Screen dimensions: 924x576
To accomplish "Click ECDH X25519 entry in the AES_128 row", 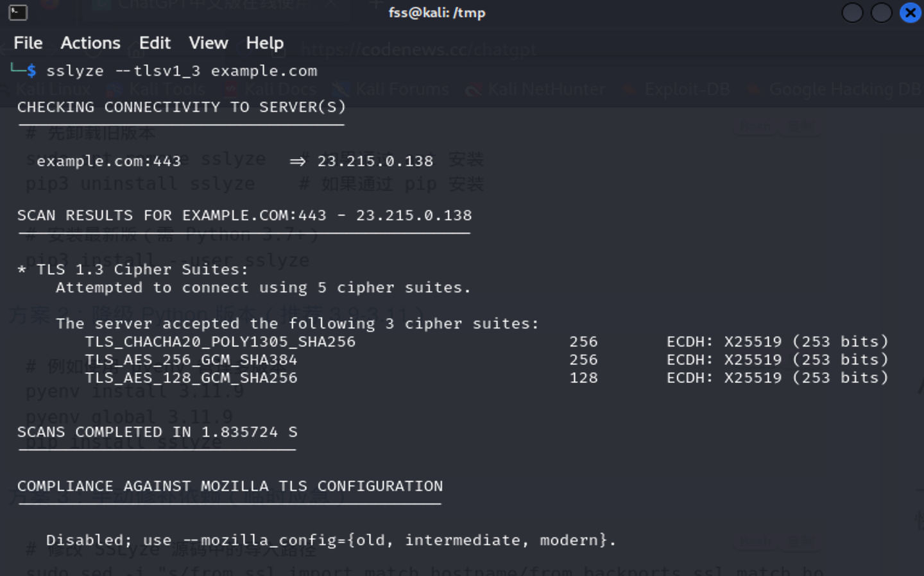I will pyautogui.click(x=778, y=377).
